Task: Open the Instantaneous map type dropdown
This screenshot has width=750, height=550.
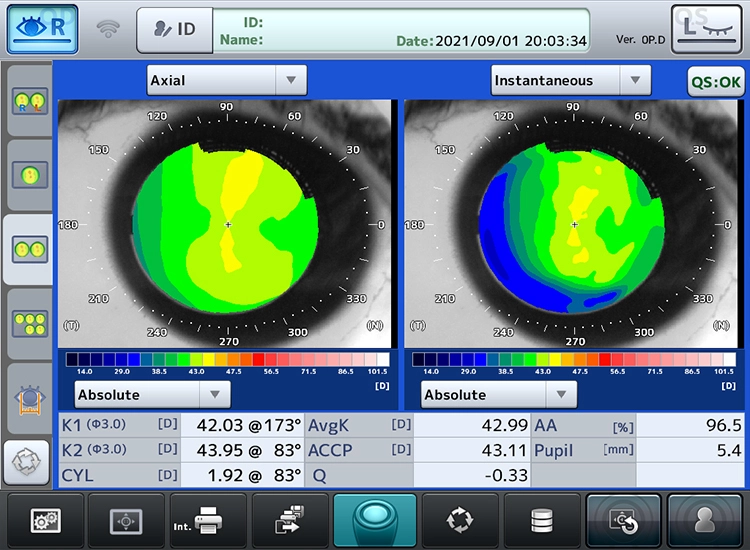Action: point(571,80)
